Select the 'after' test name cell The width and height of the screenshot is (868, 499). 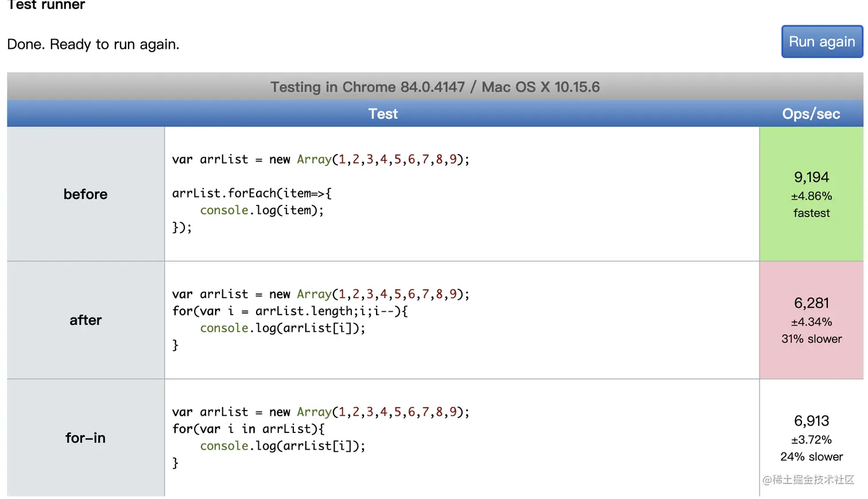86,320
